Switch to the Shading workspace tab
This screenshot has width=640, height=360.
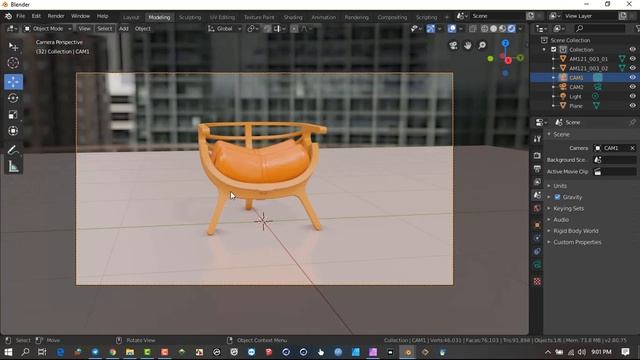pyautogui.click(x=293, y=17)
